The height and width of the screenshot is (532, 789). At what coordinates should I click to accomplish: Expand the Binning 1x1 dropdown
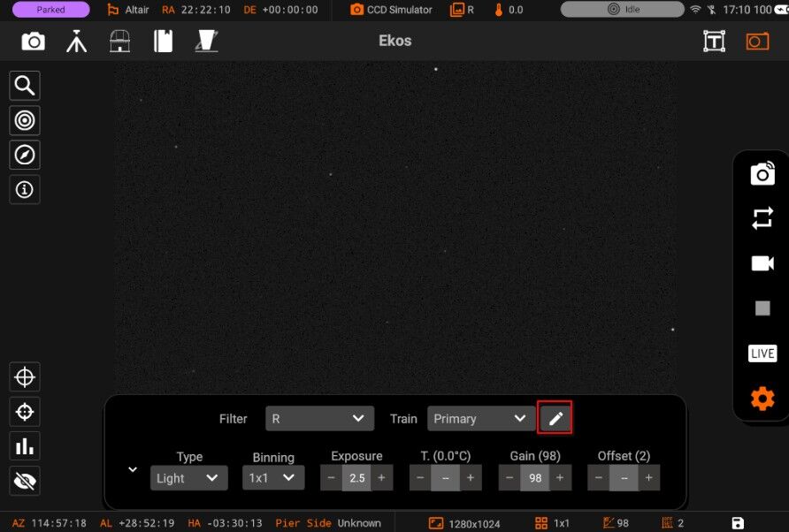click(273, 478)
